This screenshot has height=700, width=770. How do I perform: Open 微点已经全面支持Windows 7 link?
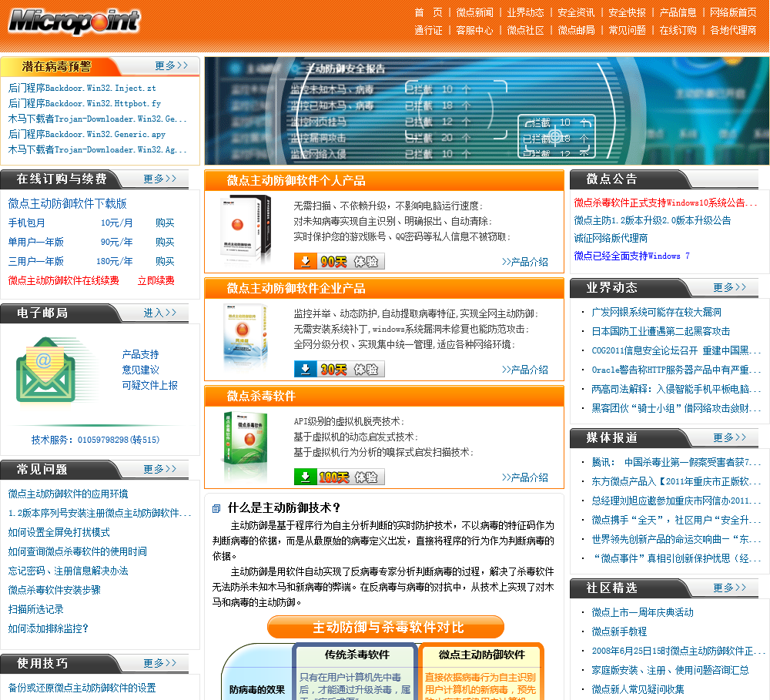[x=632, y=256]
